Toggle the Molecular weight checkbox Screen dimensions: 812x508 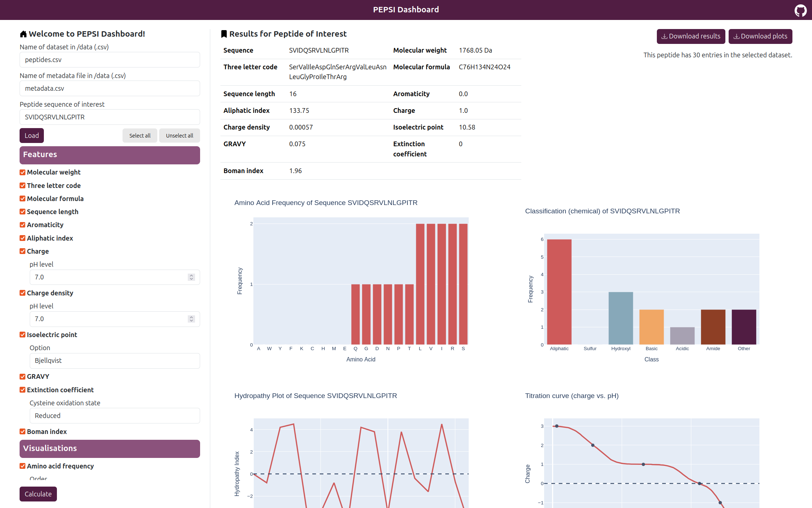[22, 172]
